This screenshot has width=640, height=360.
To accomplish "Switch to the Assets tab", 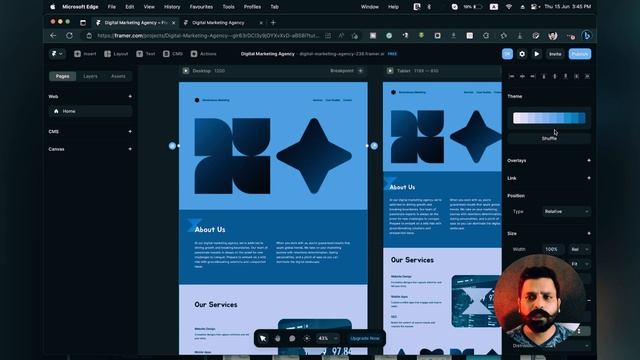I will 118,76.
